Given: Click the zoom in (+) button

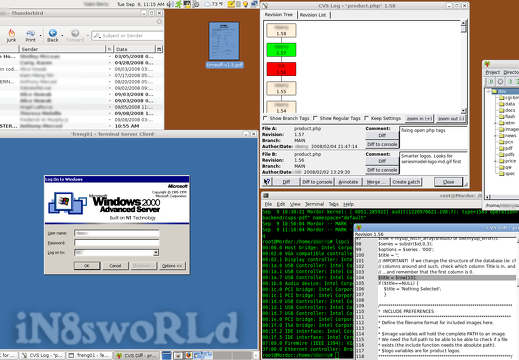Looking at the screenshot, I should pos(419,118).
